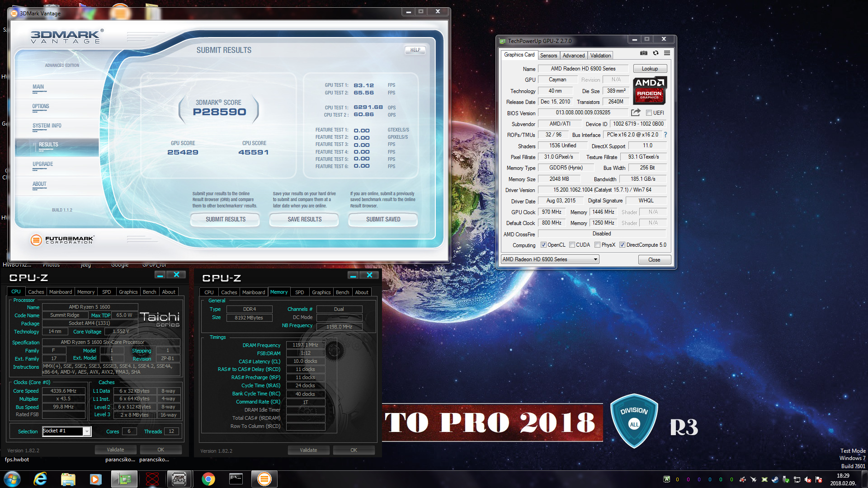Select UPGRADE in 3DMark sidebar
This screenshot has height=488, width=868.
point(57,166)
